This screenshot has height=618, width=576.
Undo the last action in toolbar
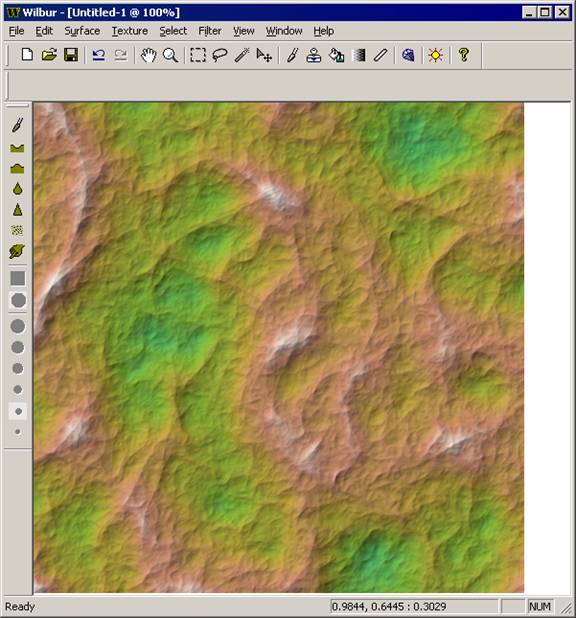coord(98,55)
